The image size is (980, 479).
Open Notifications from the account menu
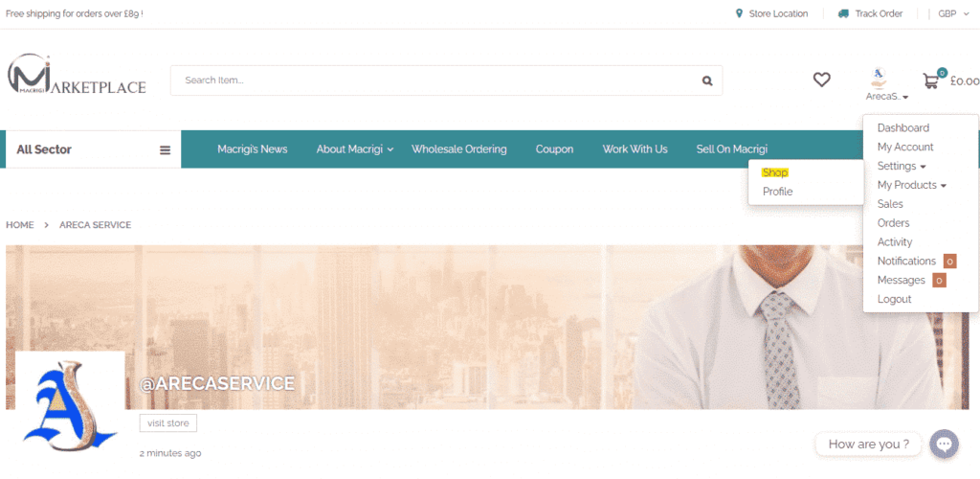click(906, 262)
